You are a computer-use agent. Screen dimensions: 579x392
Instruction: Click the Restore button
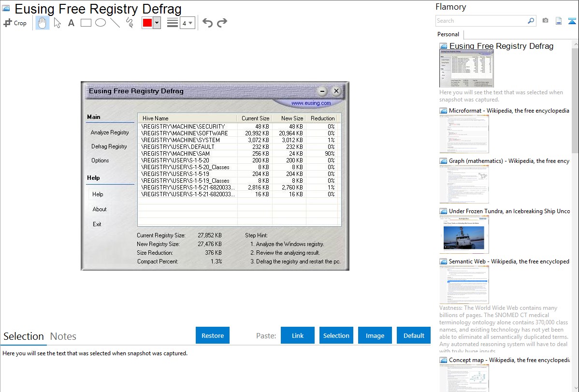[213, 335]
